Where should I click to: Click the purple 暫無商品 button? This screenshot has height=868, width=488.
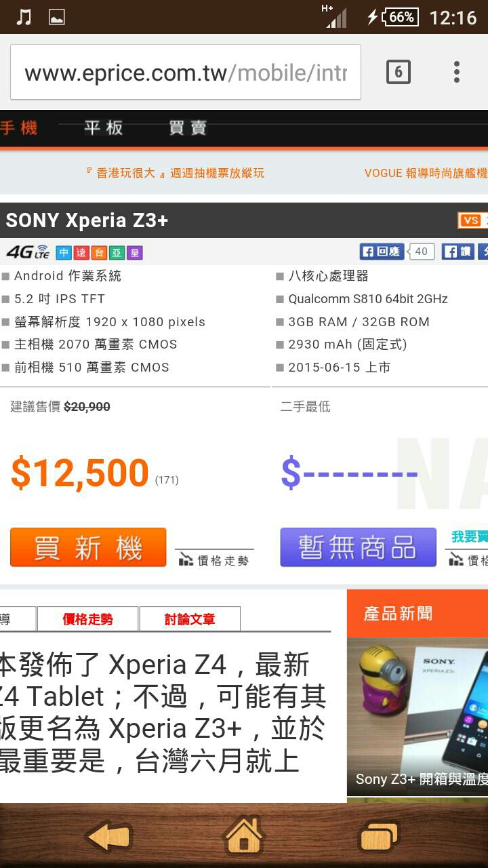[x=358, y=547]
